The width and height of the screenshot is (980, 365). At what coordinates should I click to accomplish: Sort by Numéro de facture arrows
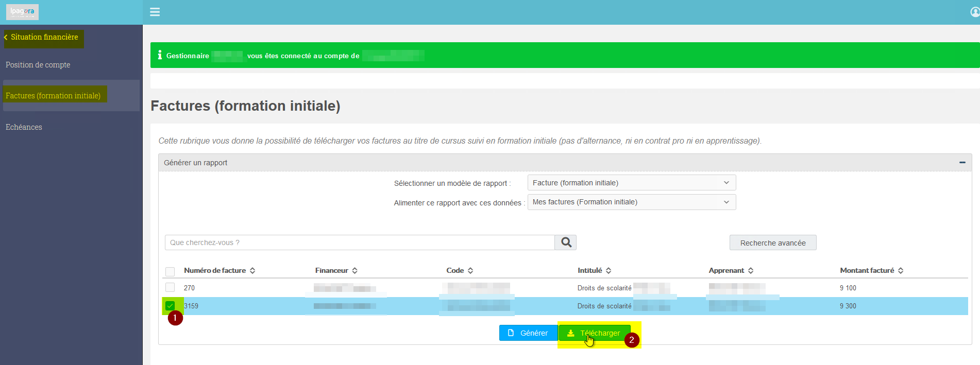tap(252, 271)
